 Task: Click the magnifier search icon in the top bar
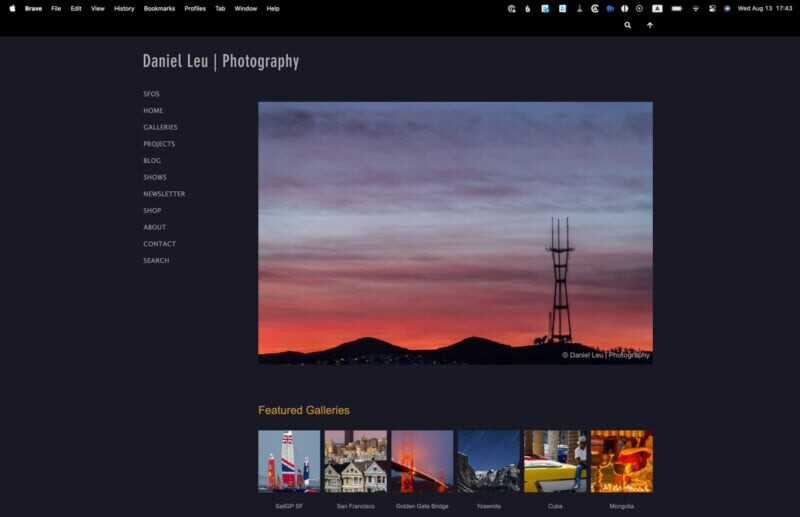[628, 25]
